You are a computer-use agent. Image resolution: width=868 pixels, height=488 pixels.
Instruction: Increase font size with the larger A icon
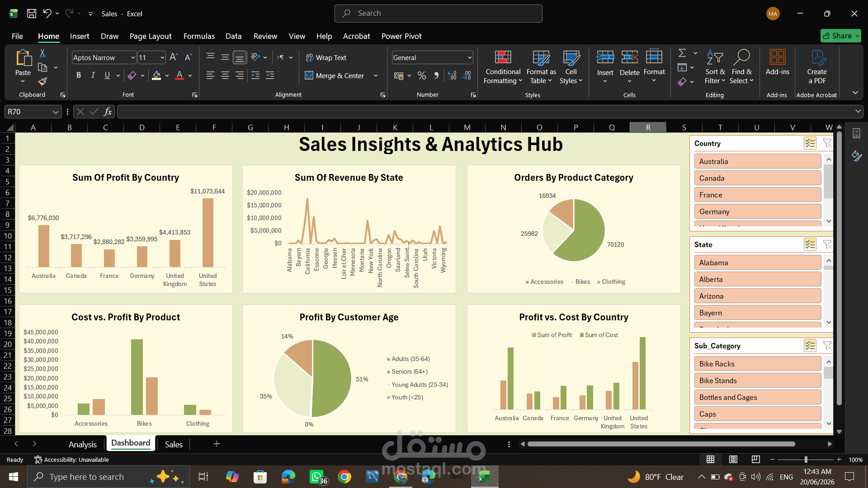(x=174, y=57)
